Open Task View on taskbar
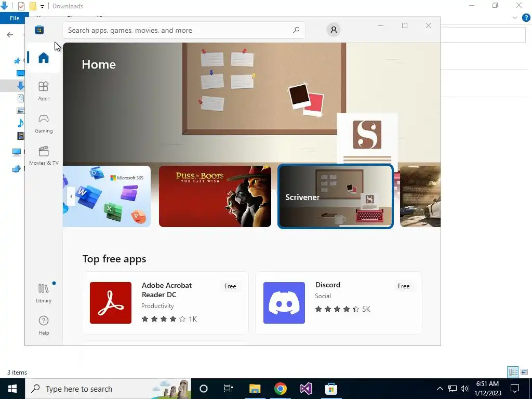Screen dimensions: 532x399 click(x=229, y=389)
